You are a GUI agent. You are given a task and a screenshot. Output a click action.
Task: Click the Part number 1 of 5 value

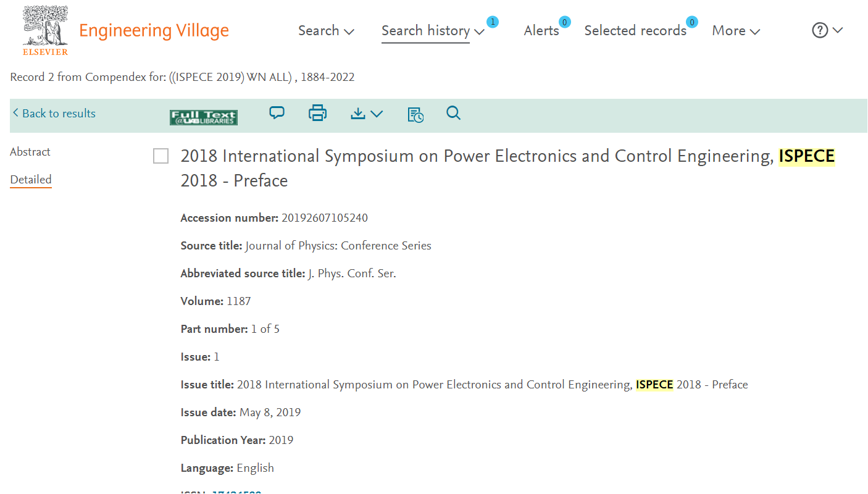click(265, 329)
